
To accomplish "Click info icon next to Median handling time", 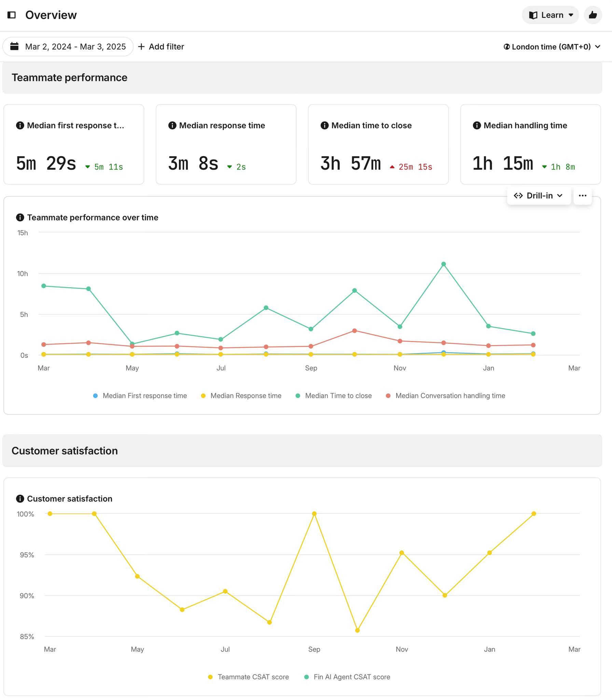I will pyautogui.click(x=477, y=125).
